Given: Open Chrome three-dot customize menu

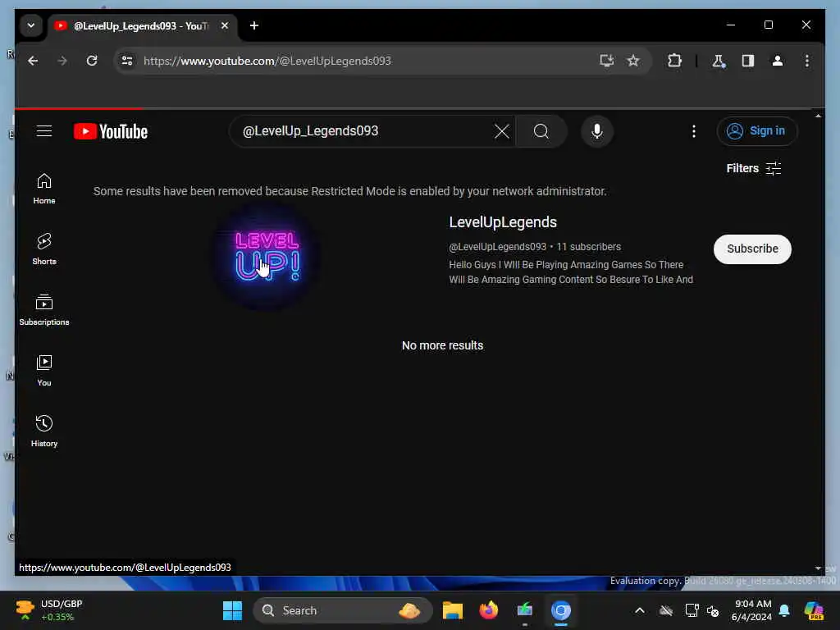Looking at the screenshot, I should pyautogui.click(x=807, y=61).
